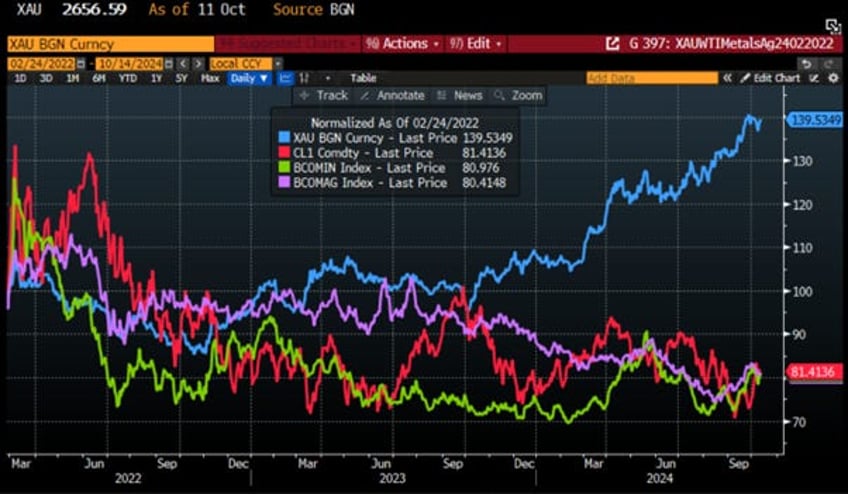Open the end date calendar picker
Viewport: 848px width, 494px height.
tap(169, 64)
